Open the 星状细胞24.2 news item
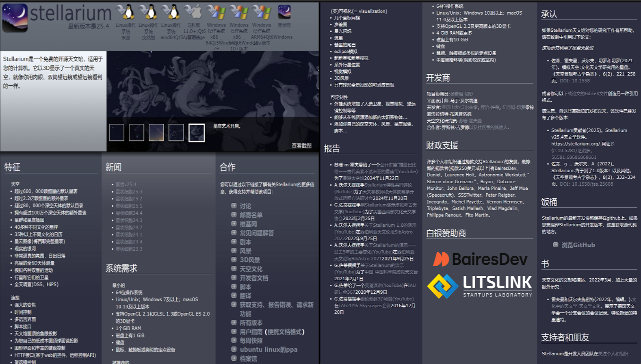This screenshot has height=364, width=641. [x=129, y=227]
